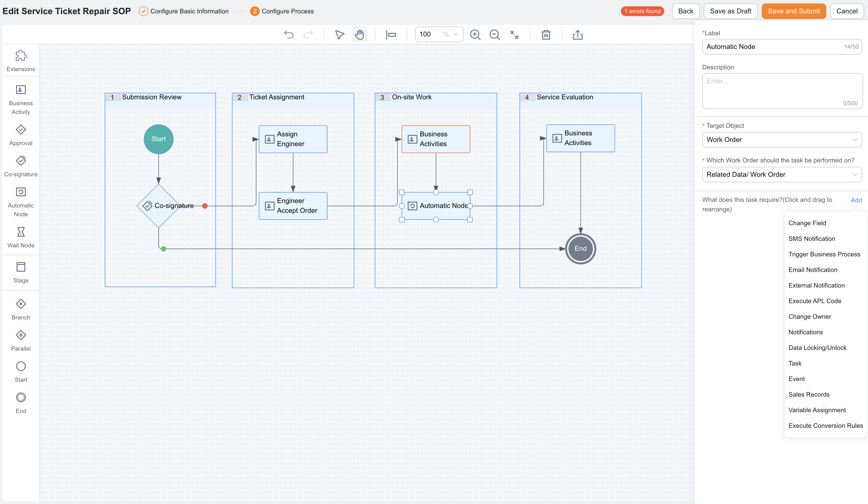
Task: Choose Execute APL Code menu entry
Action: 815,301
